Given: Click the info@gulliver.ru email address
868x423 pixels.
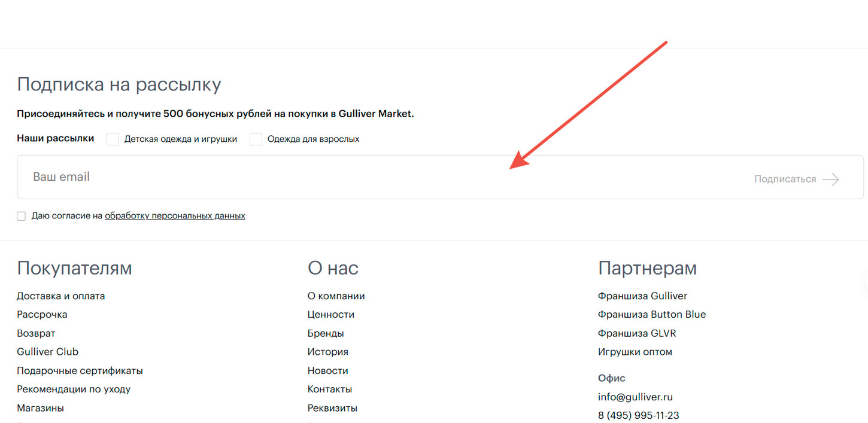Looking at the screenshot, I should (x=635, y=397).
